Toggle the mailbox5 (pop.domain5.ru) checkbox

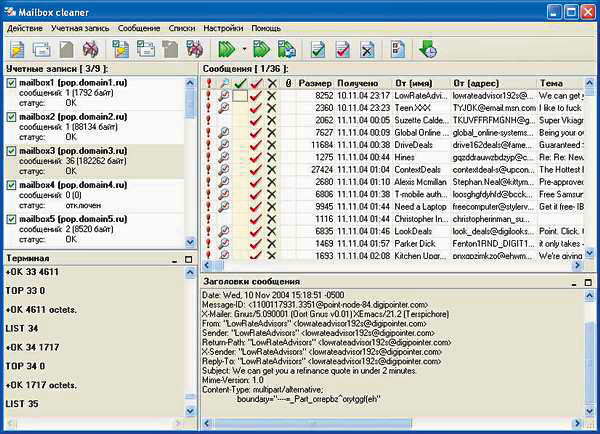click(x=11, y=219)
